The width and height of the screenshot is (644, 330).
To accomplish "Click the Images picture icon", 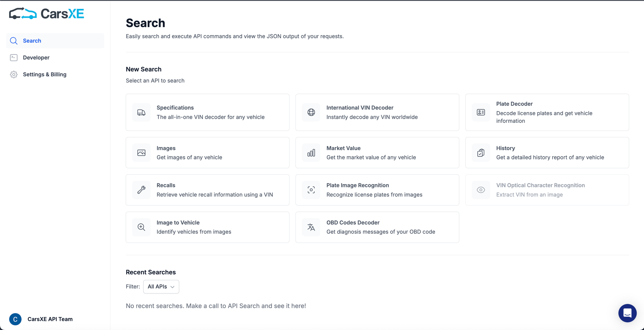I will point(141,152).
